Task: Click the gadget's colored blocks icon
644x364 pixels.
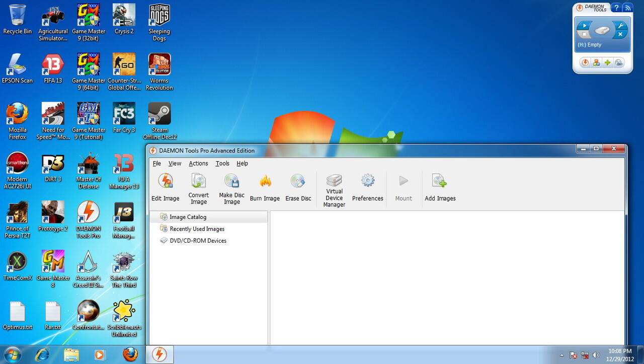Action: coord(596,62)
